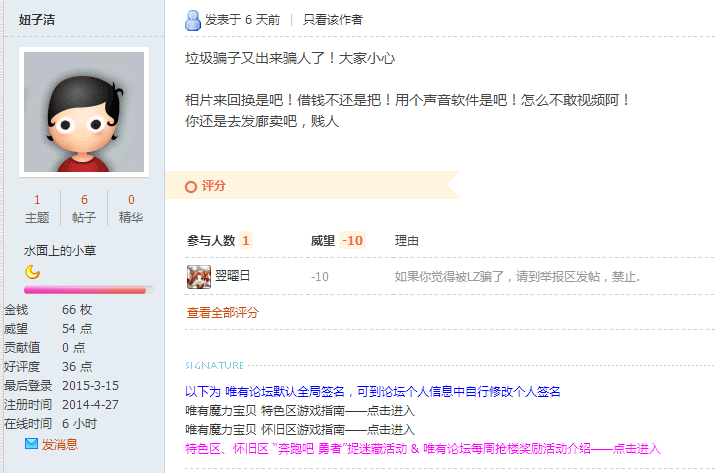Click the yellow moon rank icon
Screen dimensions: 716x473
coord(32,272)
